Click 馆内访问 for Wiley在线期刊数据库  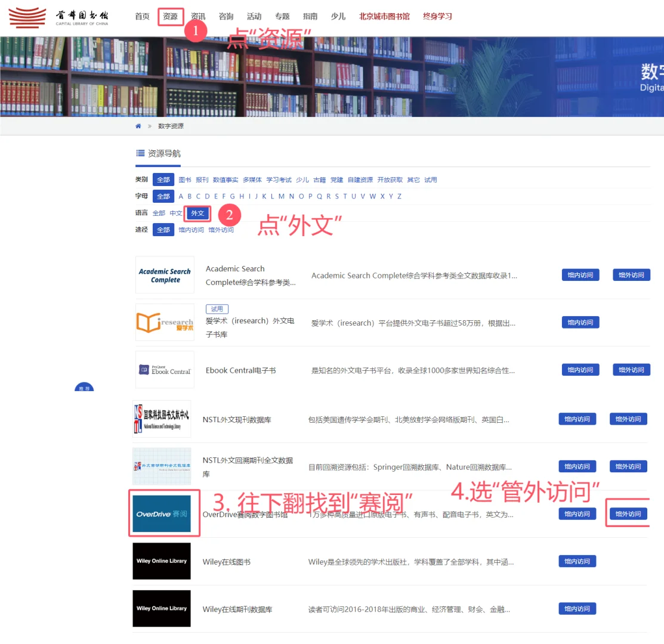577,608
